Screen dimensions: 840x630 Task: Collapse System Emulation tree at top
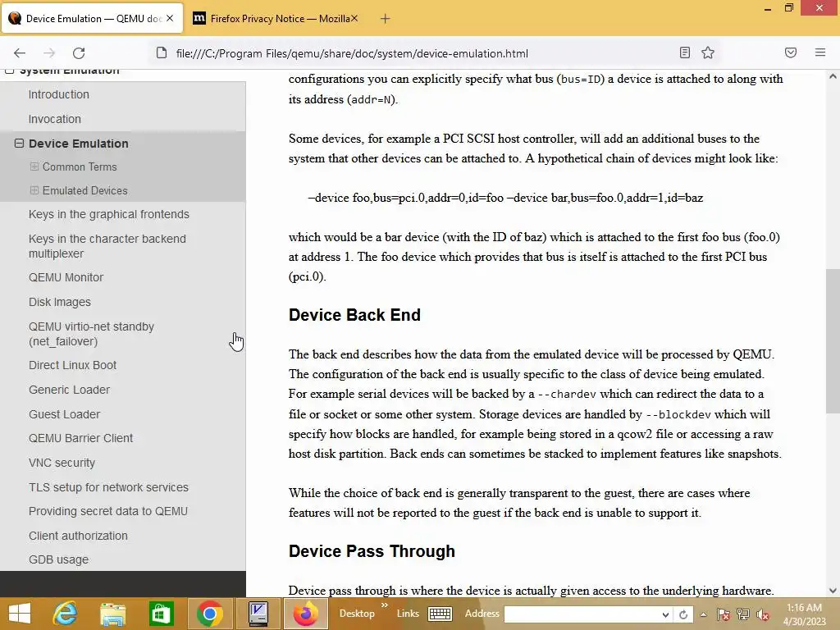point(10,71)
